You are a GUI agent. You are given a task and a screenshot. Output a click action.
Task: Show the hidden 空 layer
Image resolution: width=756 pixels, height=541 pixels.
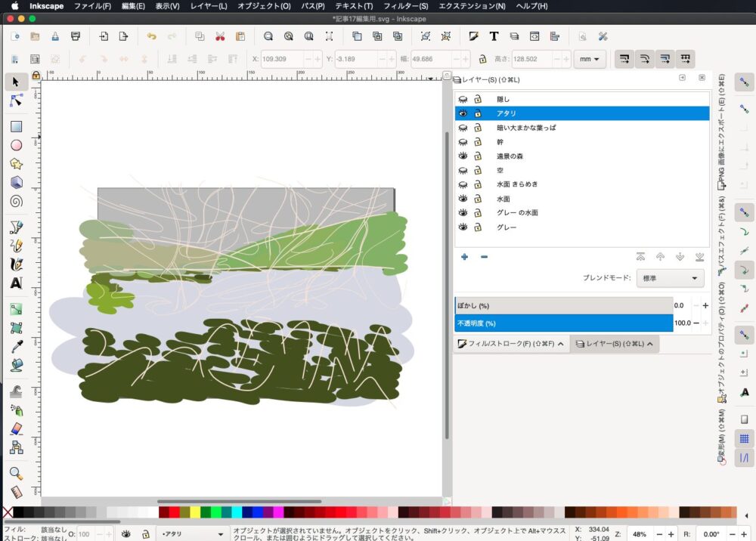coord(463,170)
